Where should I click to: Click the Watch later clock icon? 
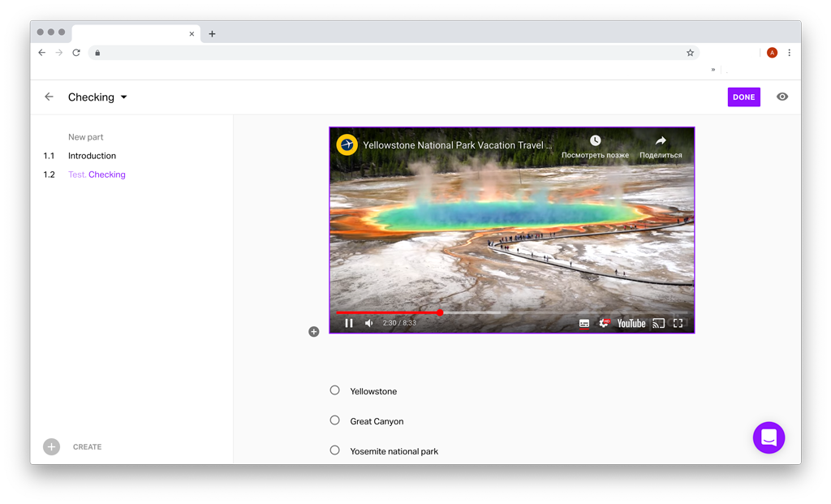pyautogui.click(x=595, y=140)
